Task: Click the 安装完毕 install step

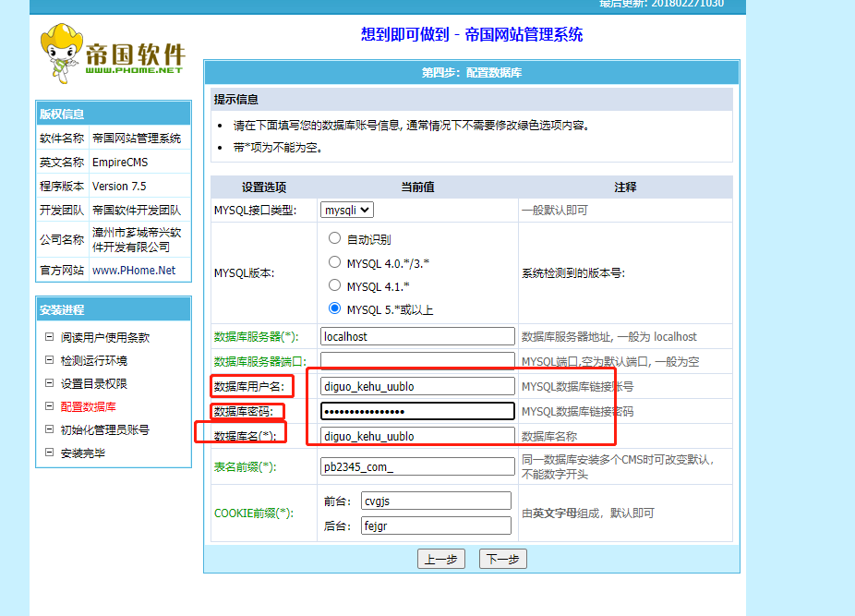Action: click(83, 453)
